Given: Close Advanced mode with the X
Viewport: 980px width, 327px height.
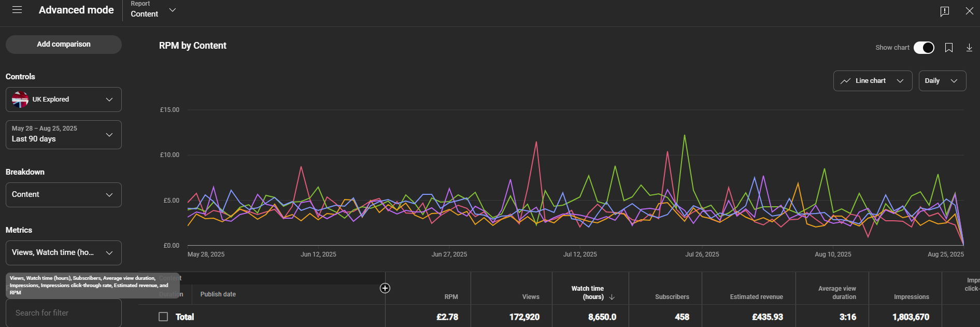Looking at the screenshot, I should [x=970, y=11].
